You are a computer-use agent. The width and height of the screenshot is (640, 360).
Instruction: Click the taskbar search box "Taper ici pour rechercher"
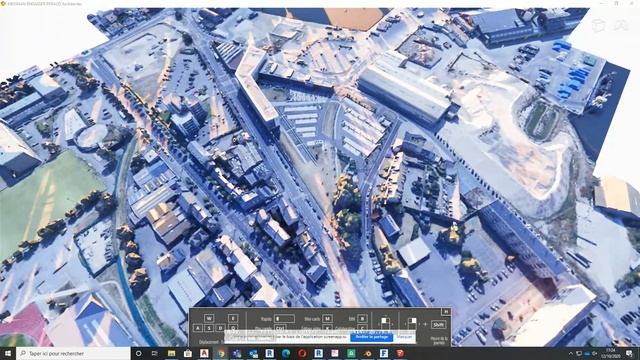click(x=73, y=353)
